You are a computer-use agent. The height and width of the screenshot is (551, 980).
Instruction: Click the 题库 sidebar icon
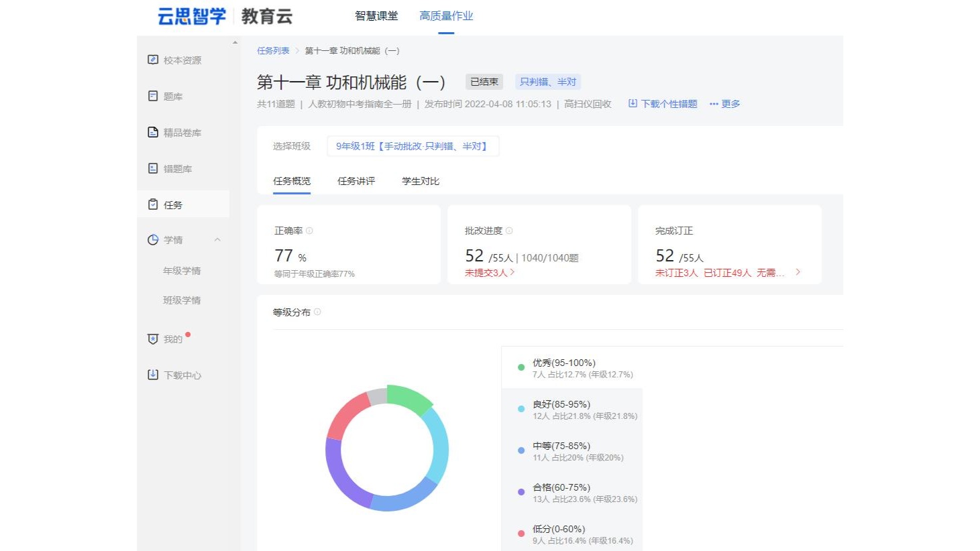point(153,96)
